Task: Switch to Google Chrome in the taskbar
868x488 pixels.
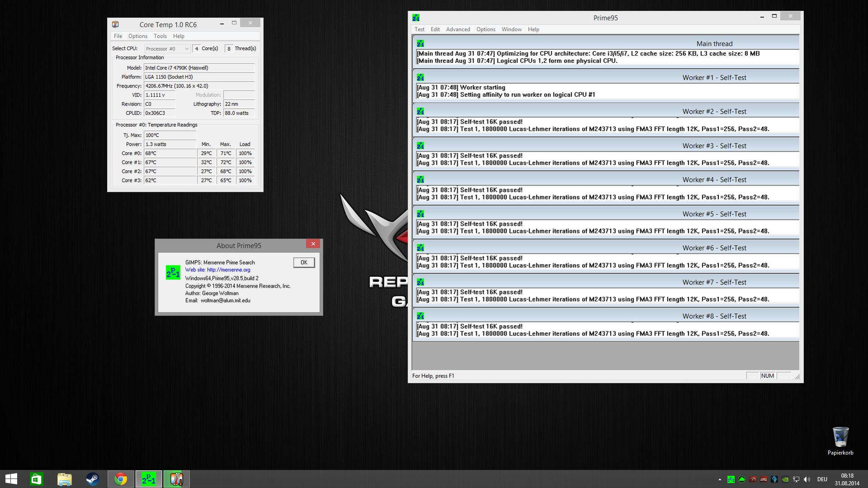Action: pos(120,479)
